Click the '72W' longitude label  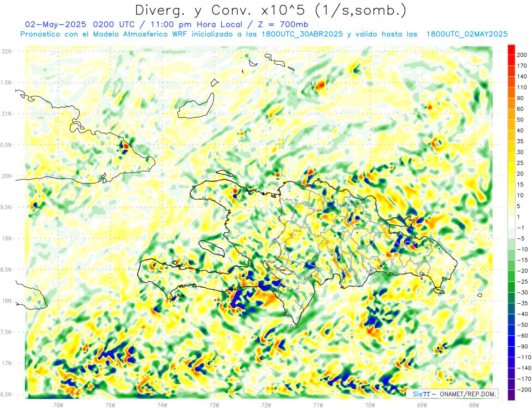pos(266,405)
